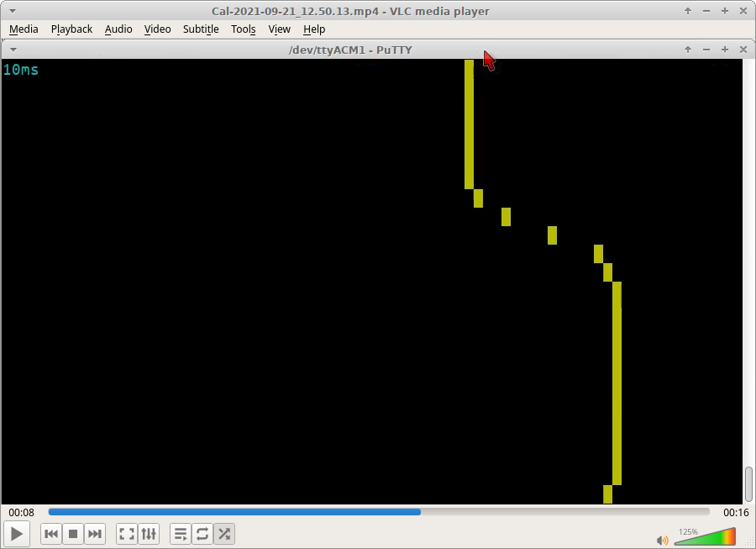This screenshot has width=756, height=549.
Task: Click the vertical scrollbar handle in video
Action: 748,484
